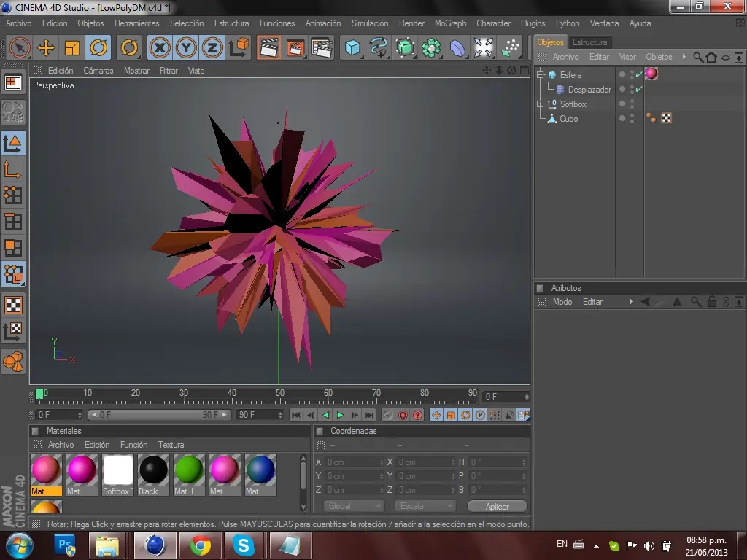
Task: Enable texture mode checker icon
Action: point(13,305)
